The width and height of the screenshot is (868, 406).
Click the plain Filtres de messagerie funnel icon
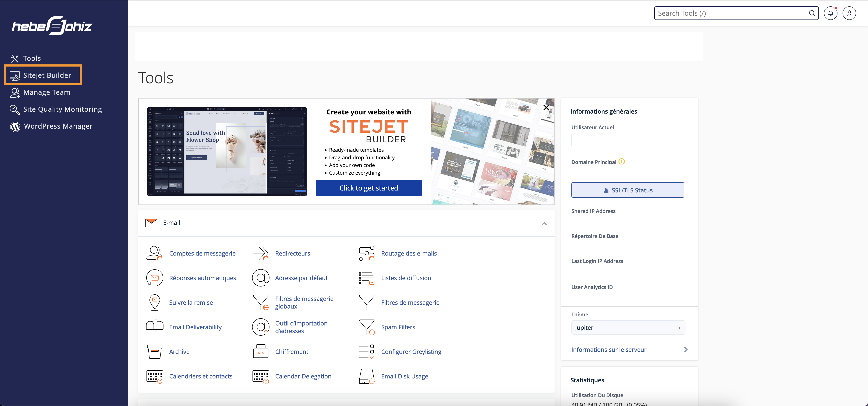pyautogui.click(x=367, y=302)
